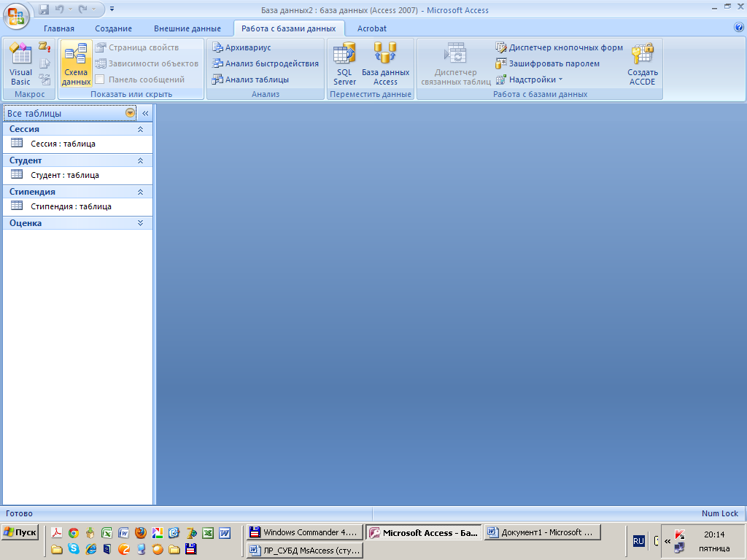Click the SQL Server upsizing icon
Screen dimensions: 747x560
pyautogui.click(x=344, y=64)
